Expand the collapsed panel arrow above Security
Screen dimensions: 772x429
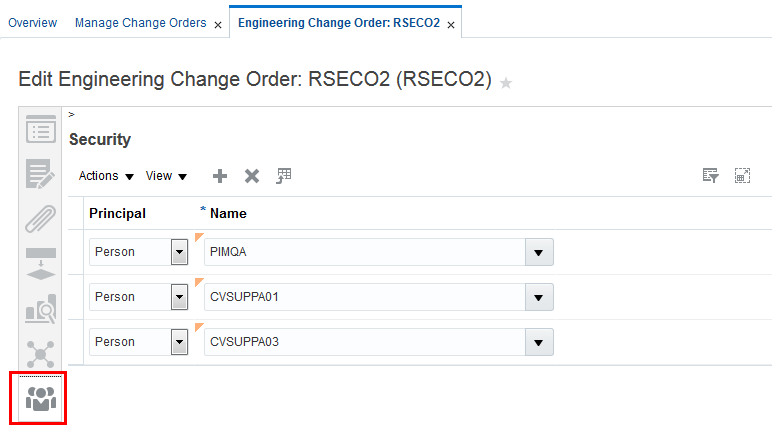(x=72, y=114)
